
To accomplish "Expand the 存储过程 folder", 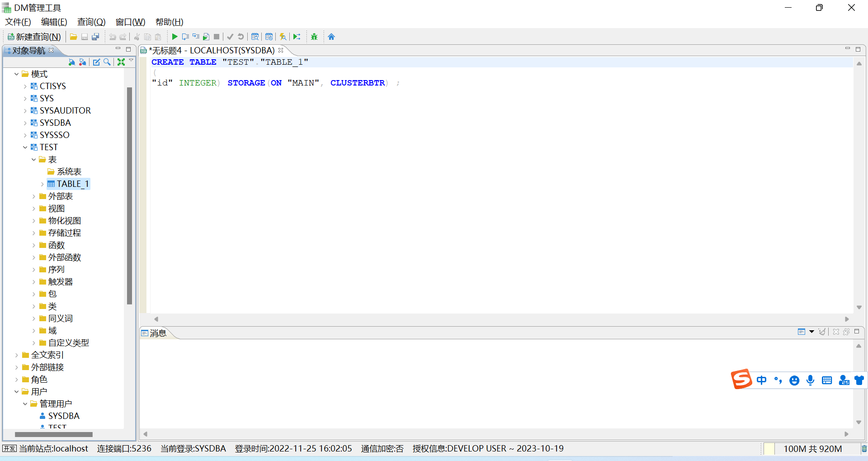I will pyautogui.click(x=33, y=233).
